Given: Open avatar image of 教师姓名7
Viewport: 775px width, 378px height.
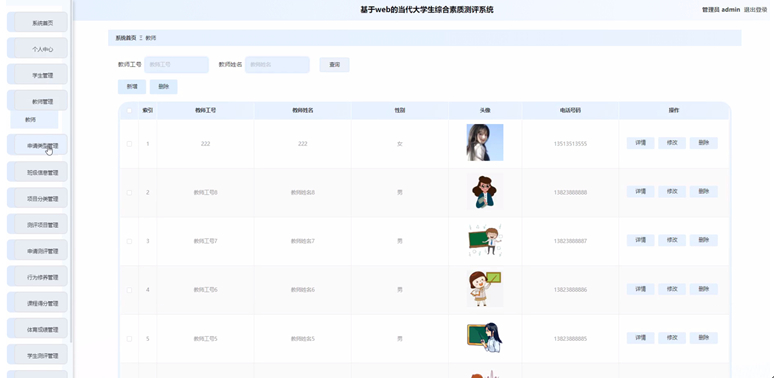Looking at the screenshot, I should pos(485,240).
